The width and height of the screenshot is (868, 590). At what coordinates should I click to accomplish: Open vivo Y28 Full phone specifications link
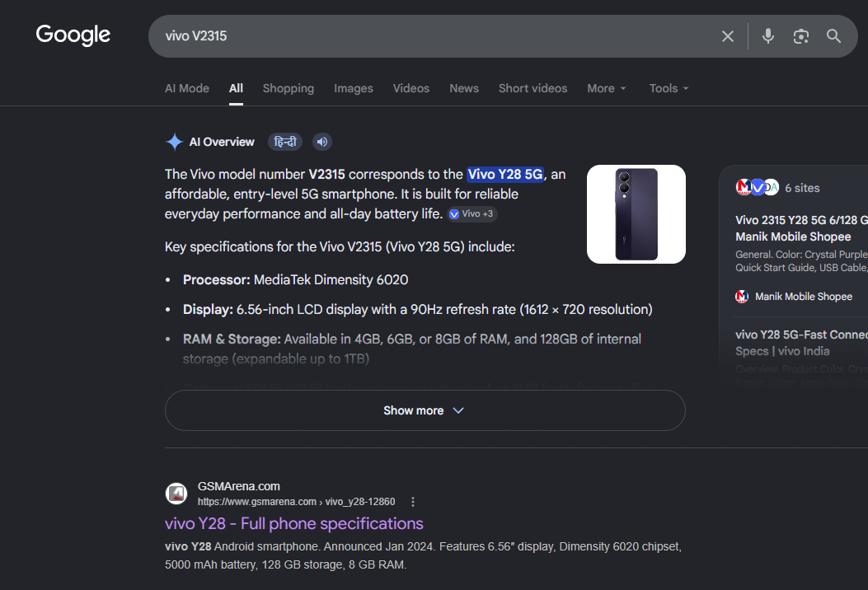[x=294, y=523]
